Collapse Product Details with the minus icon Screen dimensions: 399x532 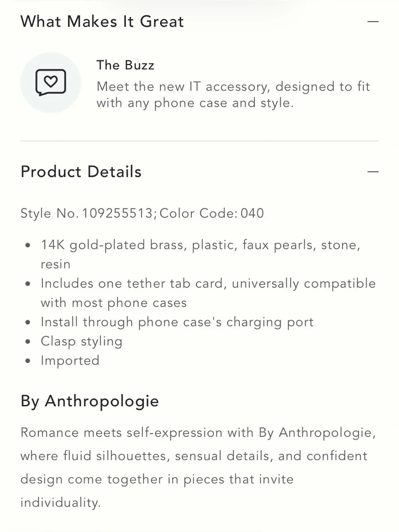pos(373,172)
